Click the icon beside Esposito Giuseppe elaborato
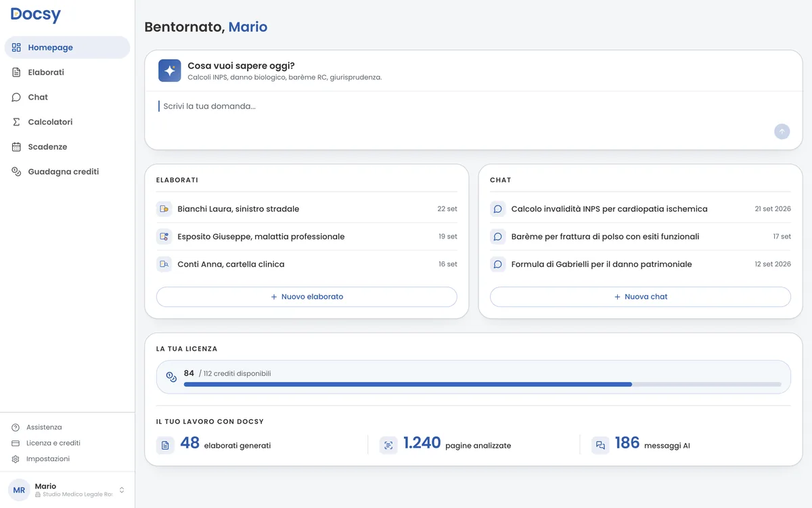 tap(164, 236)
